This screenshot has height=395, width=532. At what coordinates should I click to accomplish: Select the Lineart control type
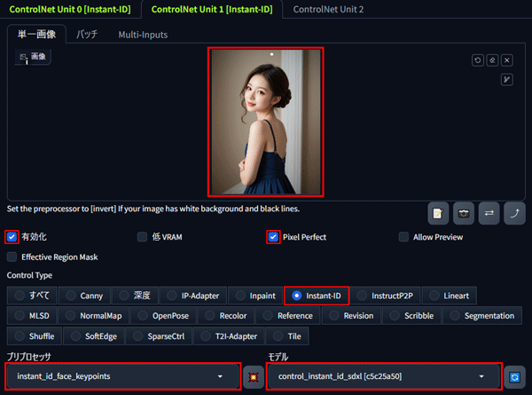[450, 296]
